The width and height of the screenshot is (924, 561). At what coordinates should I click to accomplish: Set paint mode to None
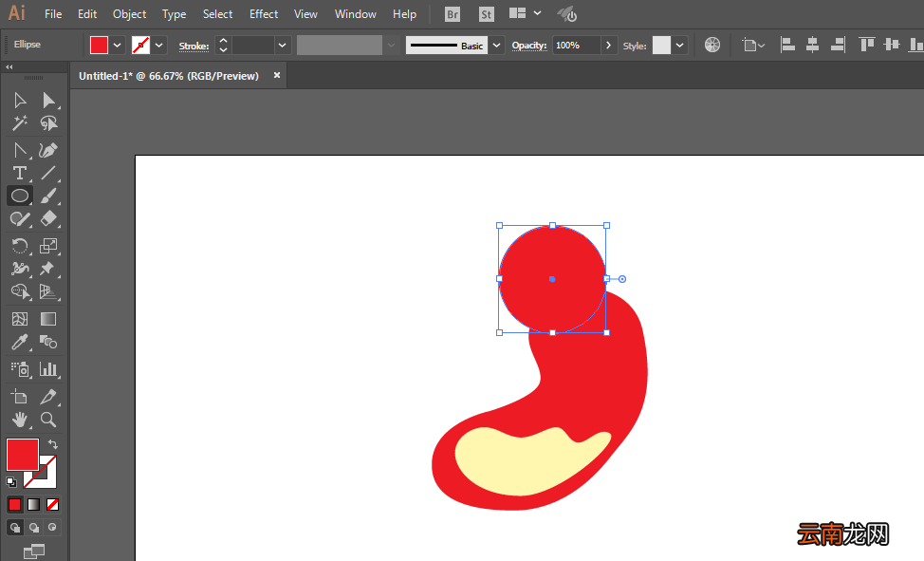tap(52, 504)
